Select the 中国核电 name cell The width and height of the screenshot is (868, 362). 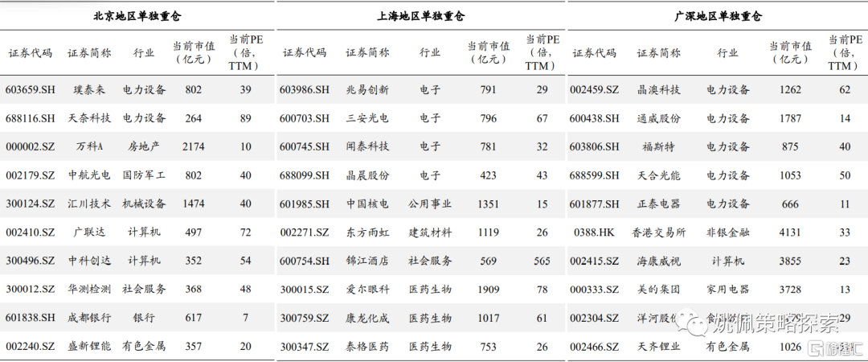(x=367, y=204)
